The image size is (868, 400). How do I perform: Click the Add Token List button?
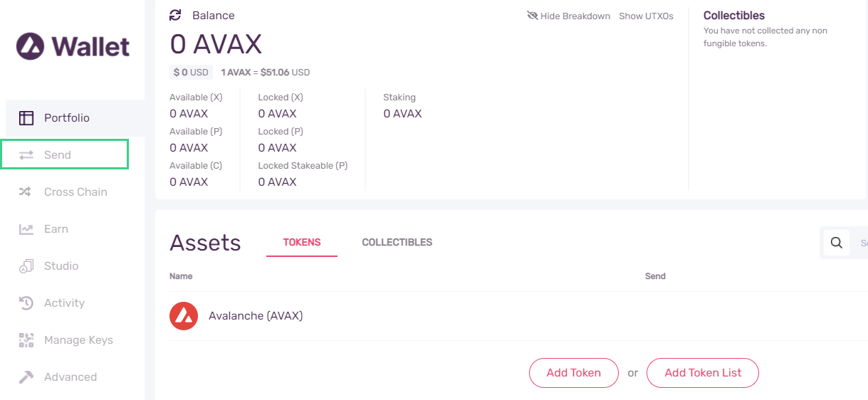click(703, 373)
